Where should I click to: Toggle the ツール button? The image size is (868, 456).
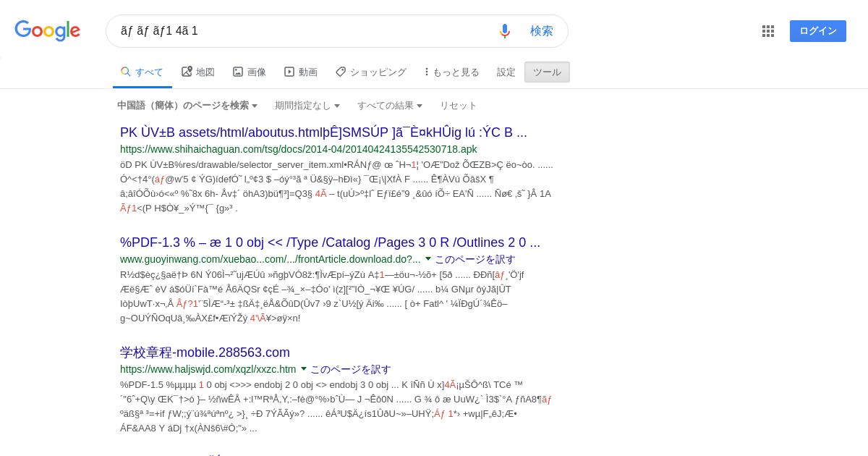[547, 72]
